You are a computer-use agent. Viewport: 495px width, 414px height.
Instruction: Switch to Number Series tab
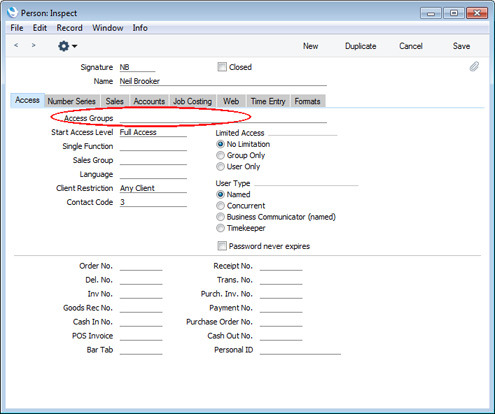[x=72, y=101]
